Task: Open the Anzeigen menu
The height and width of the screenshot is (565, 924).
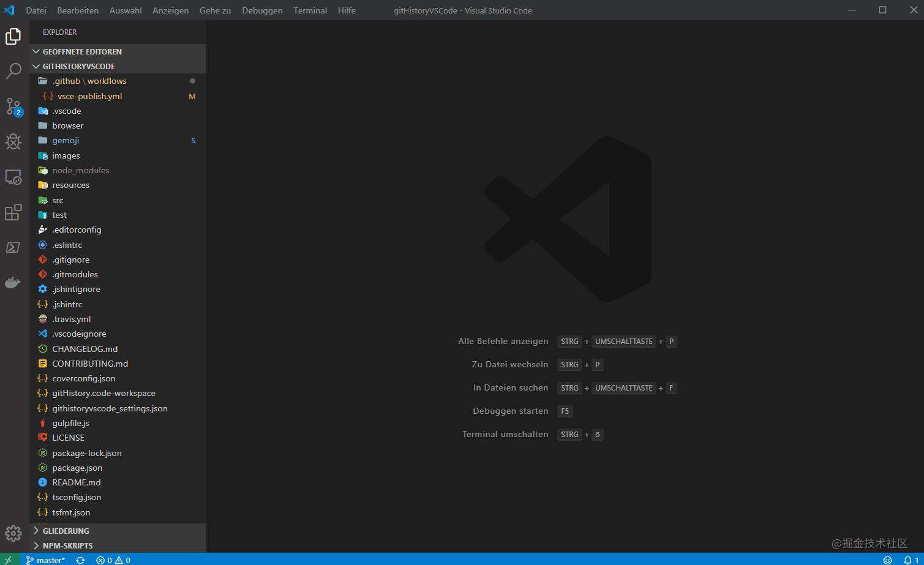Action: click(x=170, y=10)
